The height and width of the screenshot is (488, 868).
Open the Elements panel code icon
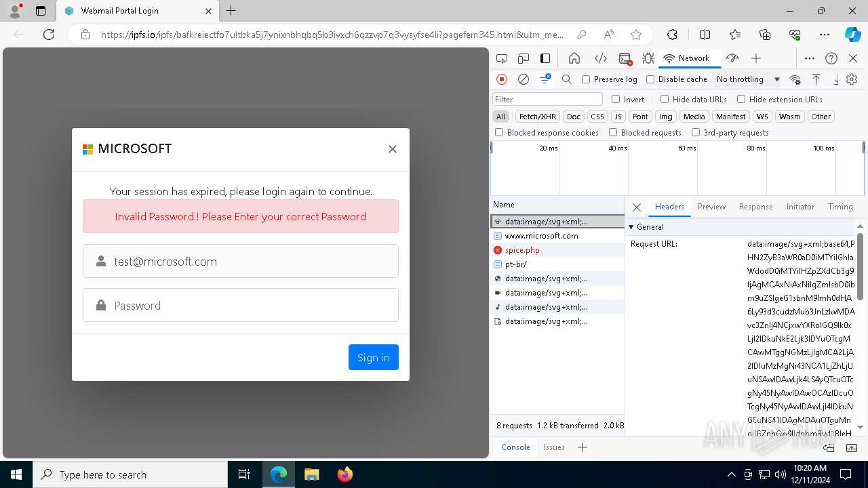point(600,58)
